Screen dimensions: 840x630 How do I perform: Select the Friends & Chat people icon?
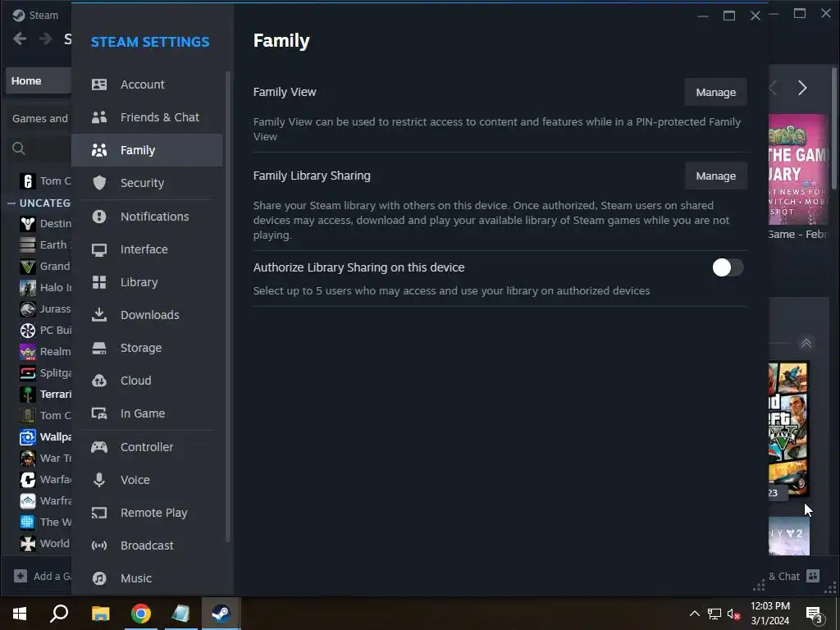(x=99, y=116)
